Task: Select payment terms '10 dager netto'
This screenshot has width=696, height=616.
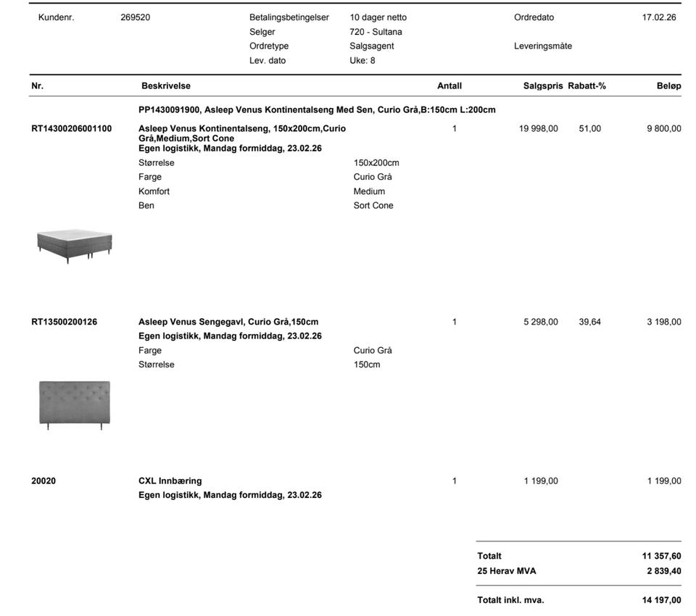Action: pos(378,17)
